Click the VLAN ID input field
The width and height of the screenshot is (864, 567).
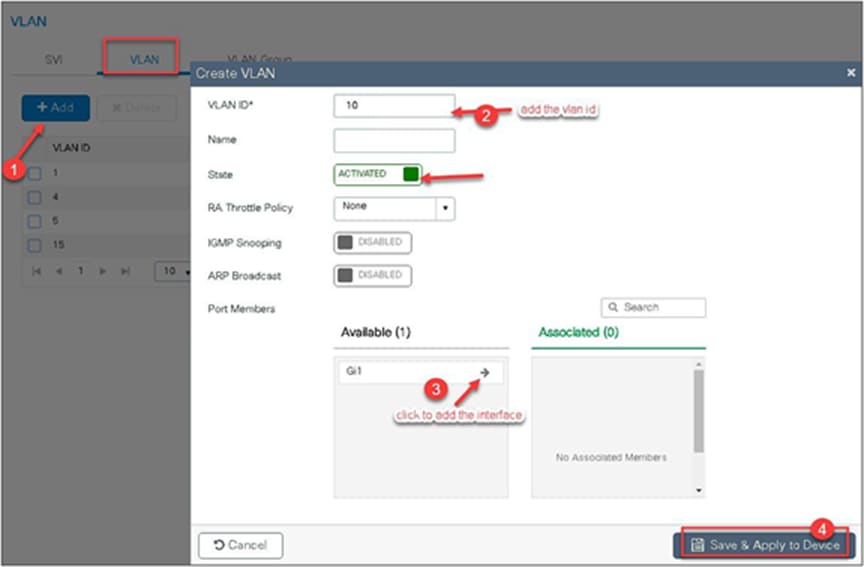click(394, 106)
